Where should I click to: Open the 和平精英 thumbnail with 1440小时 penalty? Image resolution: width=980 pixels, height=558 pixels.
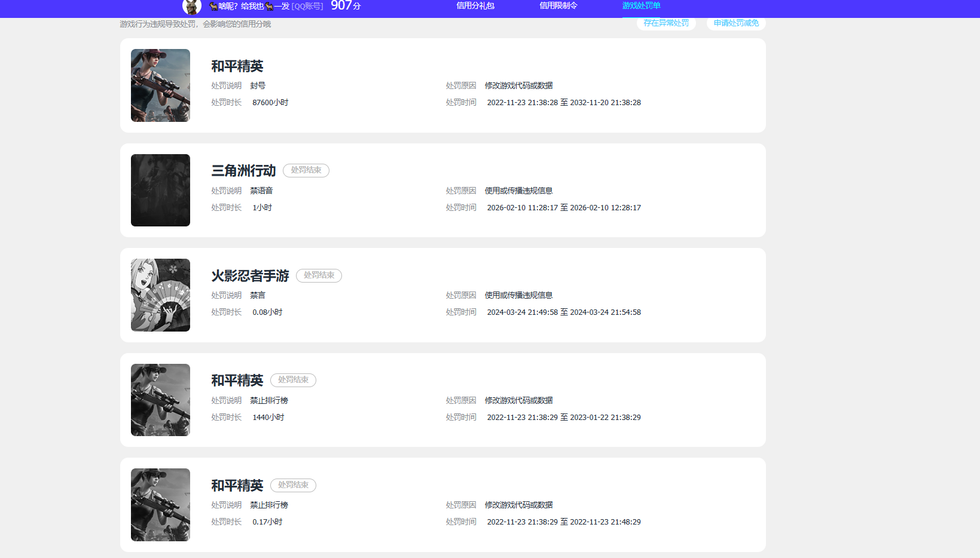(160, 400)
